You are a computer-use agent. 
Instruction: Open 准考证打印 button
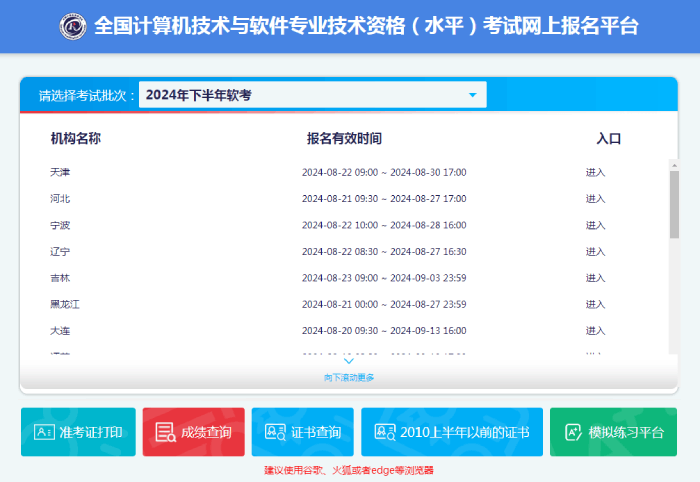(x=78, y=432)
